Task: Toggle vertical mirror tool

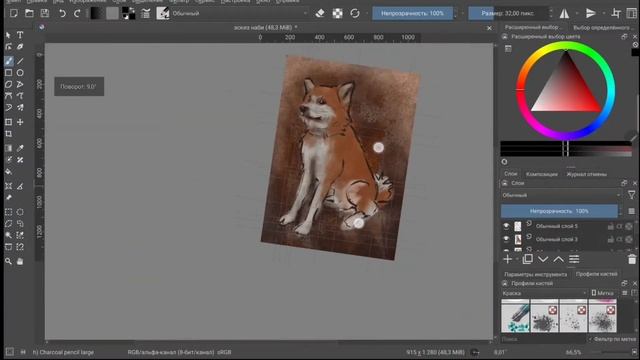Action: pyautogui.click(x=591, y=13)
